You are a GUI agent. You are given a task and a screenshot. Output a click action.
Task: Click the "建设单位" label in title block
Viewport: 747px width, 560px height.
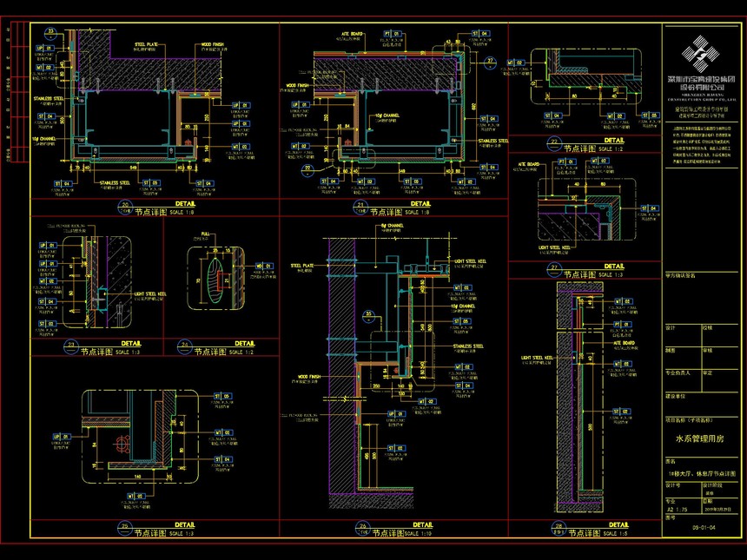point(676,396)
